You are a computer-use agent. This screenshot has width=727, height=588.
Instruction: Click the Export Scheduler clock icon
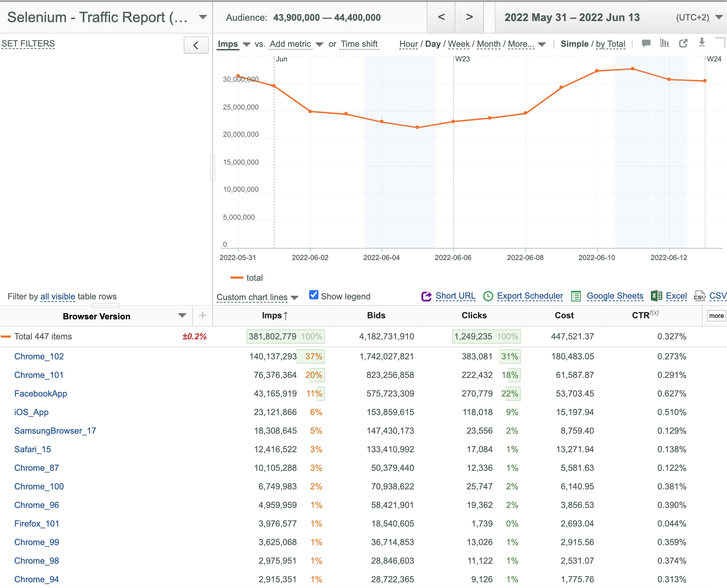pos(488,296)
